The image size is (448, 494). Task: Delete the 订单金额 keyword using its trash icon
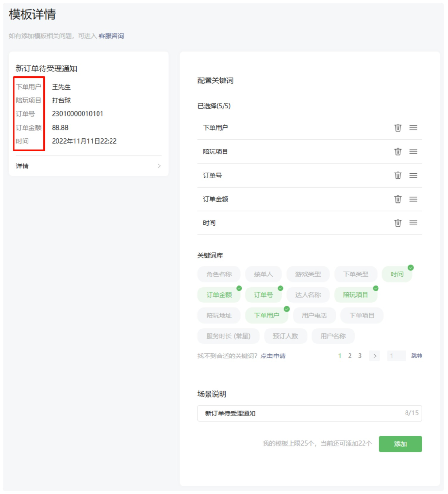pos(398,199)
